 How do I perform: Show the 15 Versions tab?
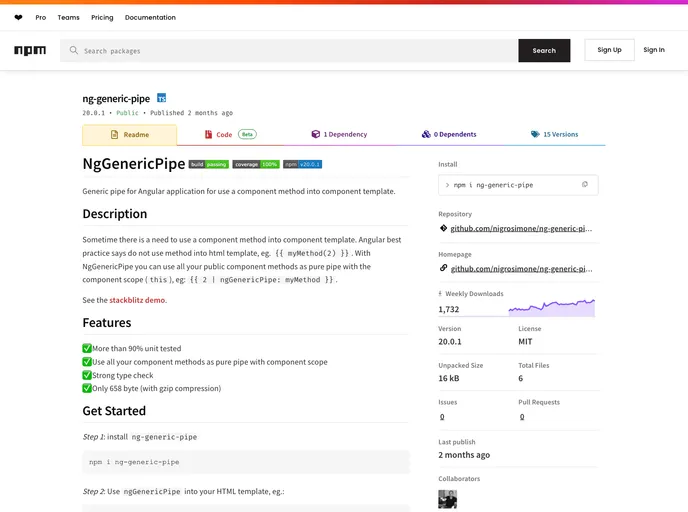coord(554,134)
